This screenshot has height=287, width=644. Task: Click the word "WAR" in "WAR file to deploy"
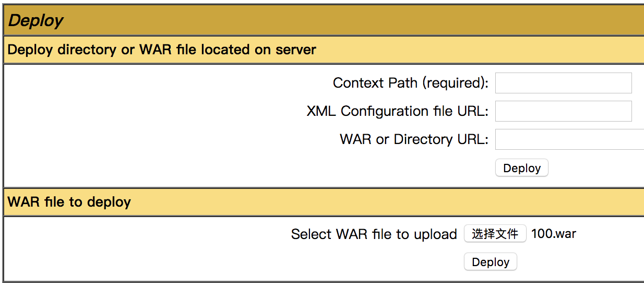point(22,202)
